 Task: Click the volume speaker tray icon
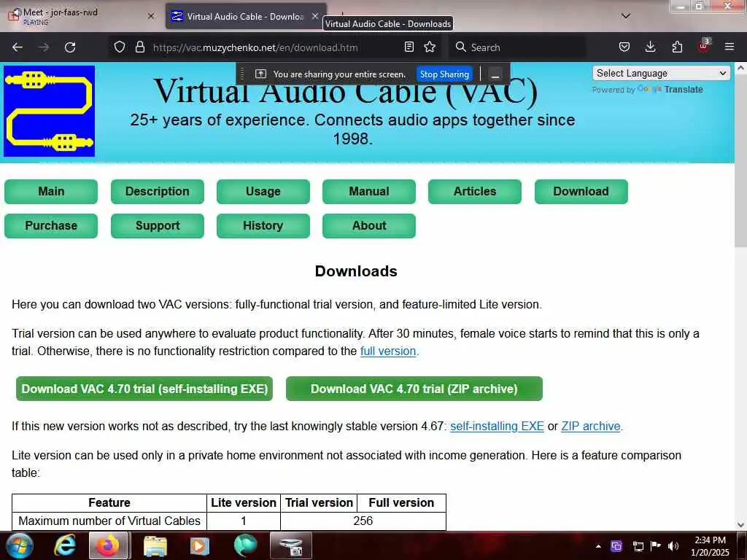pos(673,546)
